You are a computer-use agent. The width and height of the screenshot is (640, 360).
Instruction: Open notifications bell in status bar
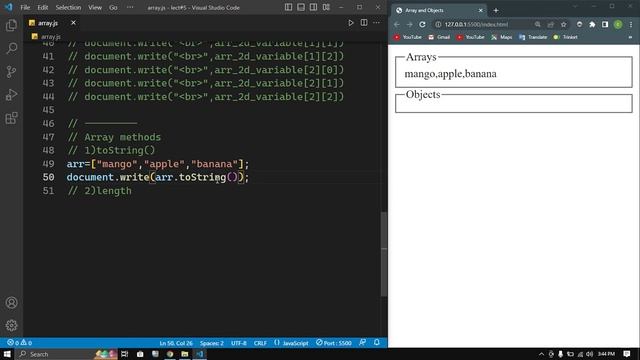tap(377, 343)
